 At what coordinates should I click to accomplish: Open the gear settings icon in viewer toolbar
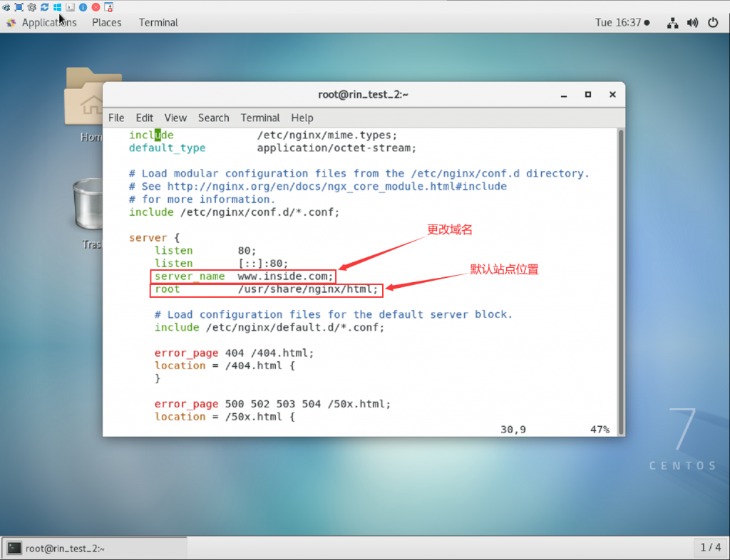coord(31,7)
